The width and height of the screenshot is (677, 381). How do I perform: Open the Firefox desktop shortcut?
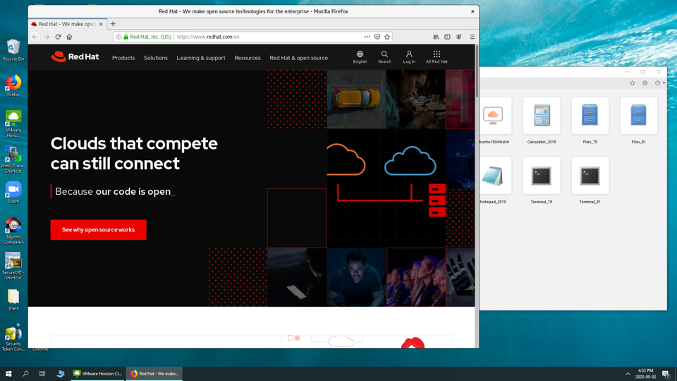(13, 86)
